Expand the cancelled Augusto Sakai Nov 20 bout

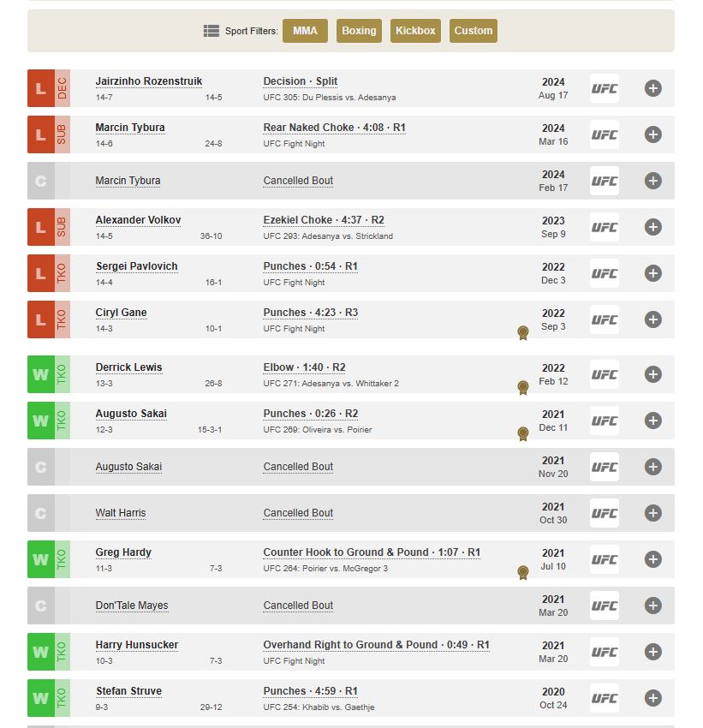click(652, 467)
